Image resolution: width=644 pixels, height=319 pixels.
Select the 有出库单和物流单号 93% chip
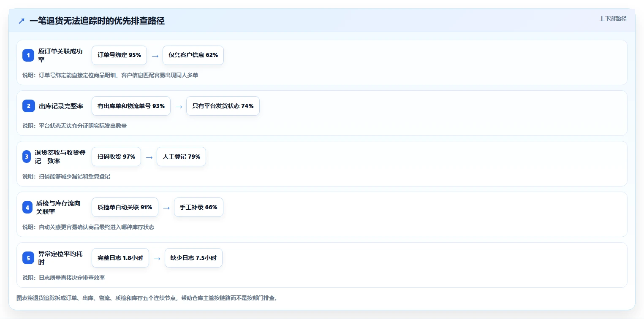(x=131, y=106)
